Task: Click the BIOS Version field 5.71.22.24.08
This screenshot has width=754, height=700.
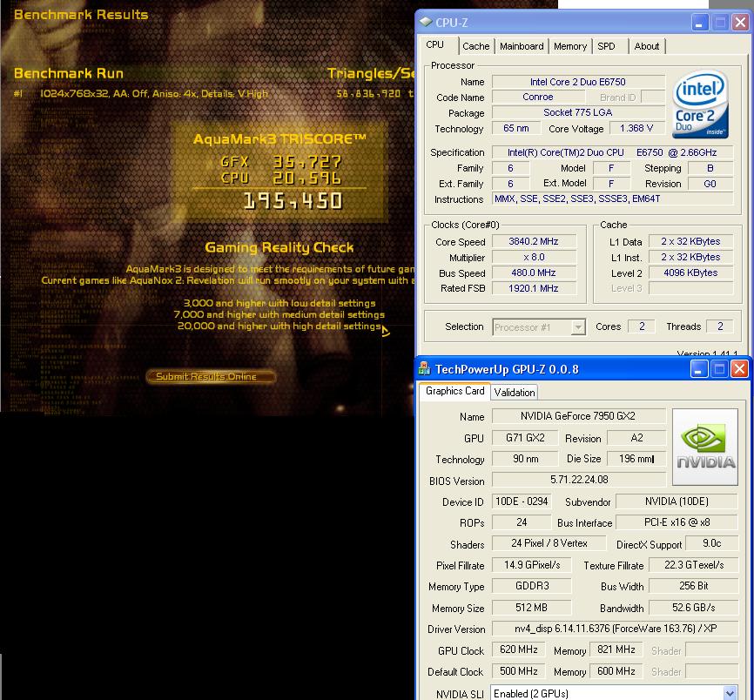Action: click(578, 480)
